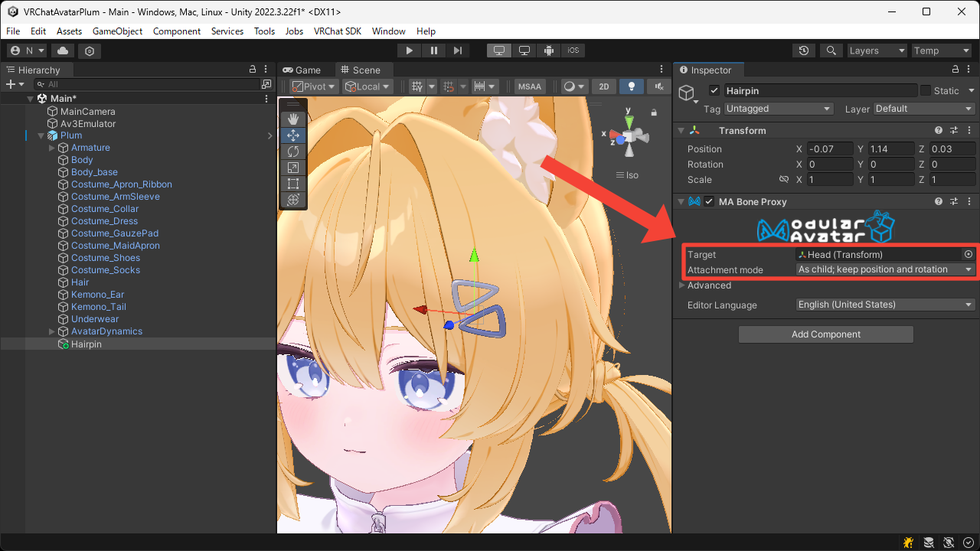The height and width of the screenshot is (551, 980).
Task: Select the Move tool in the Scene toolbar
Action: (293, 135)
